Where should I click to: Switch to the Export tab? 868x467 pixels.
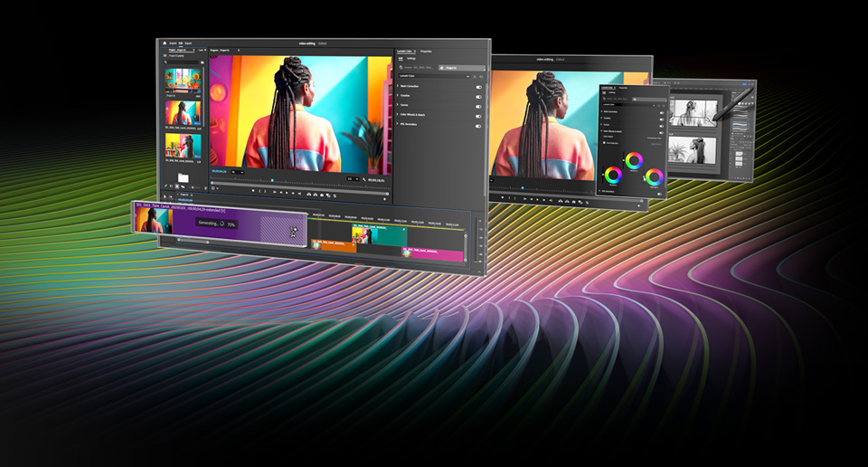(x=188, y=43)
